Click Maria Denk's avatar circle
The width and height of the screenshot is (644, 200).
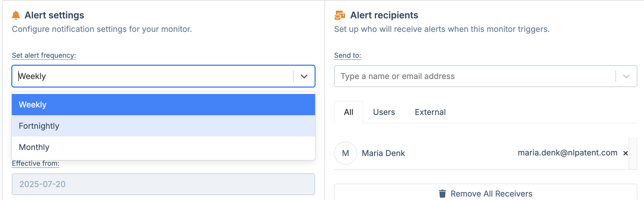pos(346,153)
